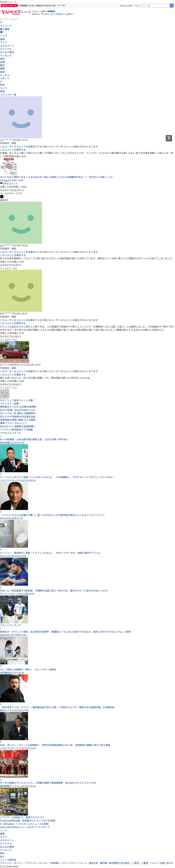Open the Yahoo! JAPAN header text link
175x868 pixels.
126,6
